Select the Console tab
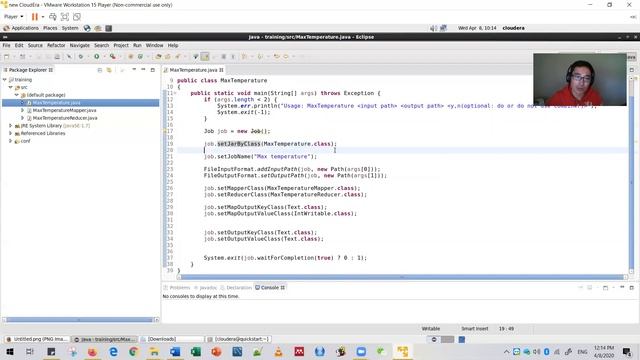 tap(270, 288)
